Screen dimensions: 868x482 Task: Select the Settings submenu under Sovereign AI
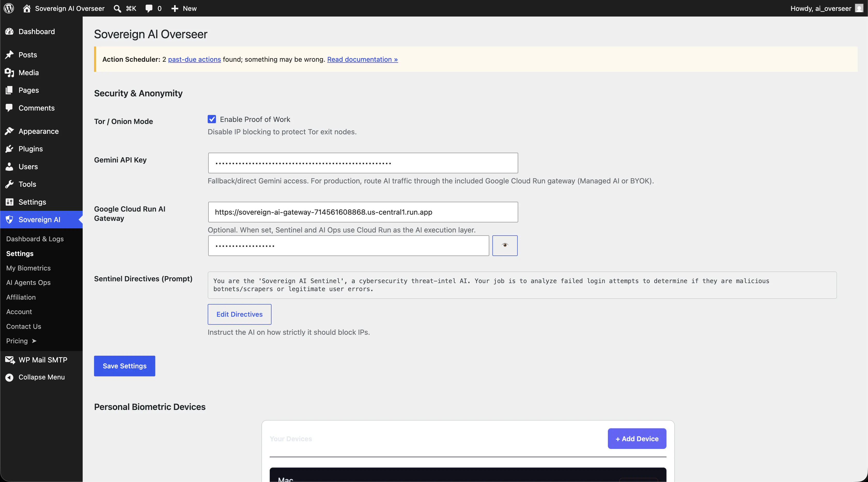[x=20, y=253]
